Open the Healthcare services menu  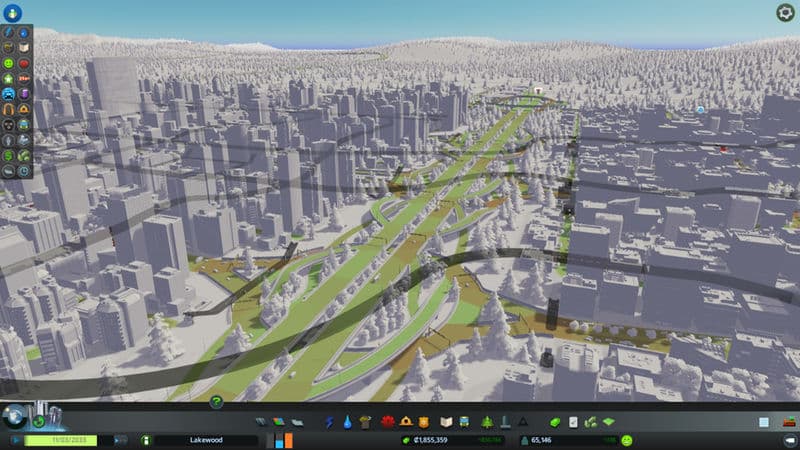pyautogui.click(x=386, y=423)
